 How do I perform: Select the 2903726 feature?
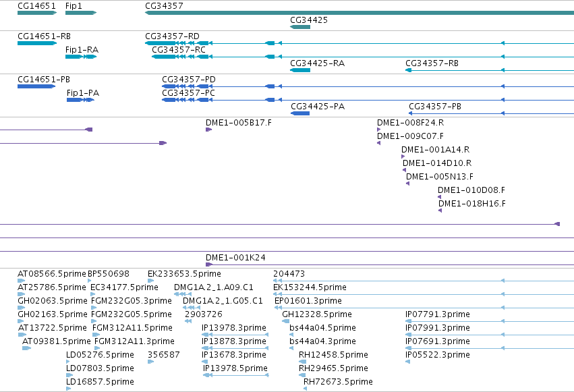188,321
